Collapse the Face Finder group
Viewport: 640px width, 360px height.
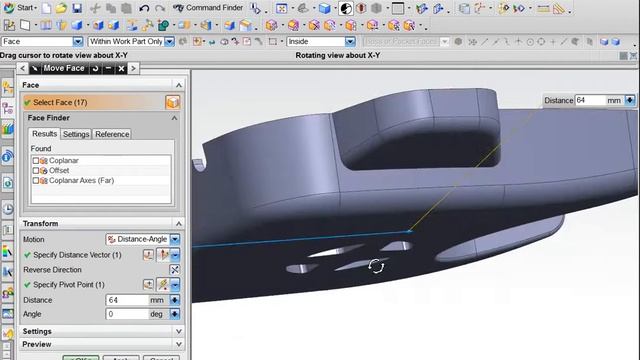coord(174,118)
